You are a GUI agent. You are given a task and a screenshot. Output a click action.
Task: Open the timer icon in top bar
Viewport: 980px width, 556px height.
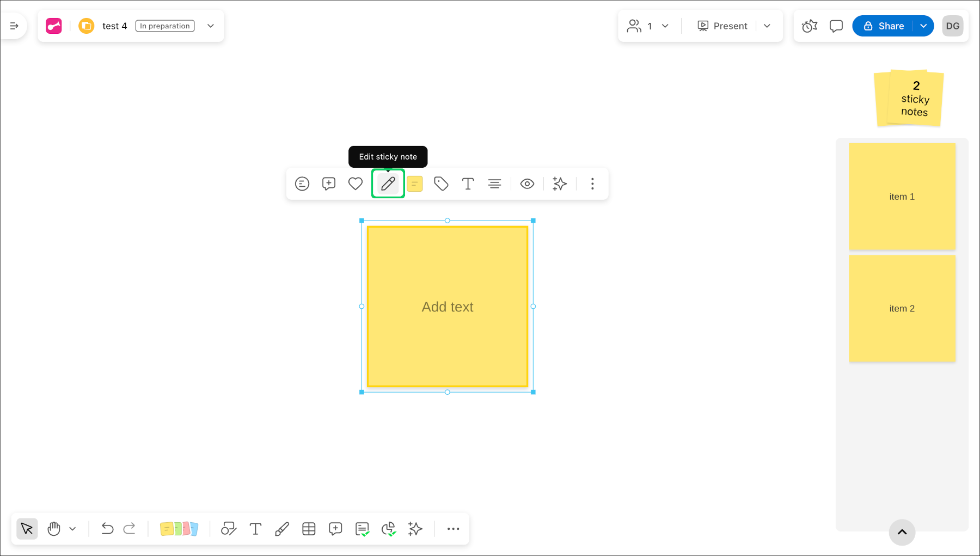810,26
